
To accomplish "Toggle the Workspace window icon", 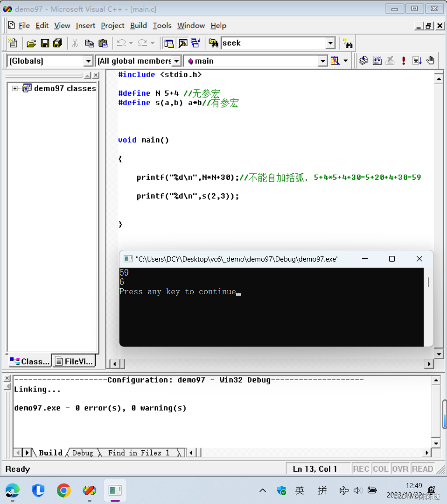I will coord(169,43).
